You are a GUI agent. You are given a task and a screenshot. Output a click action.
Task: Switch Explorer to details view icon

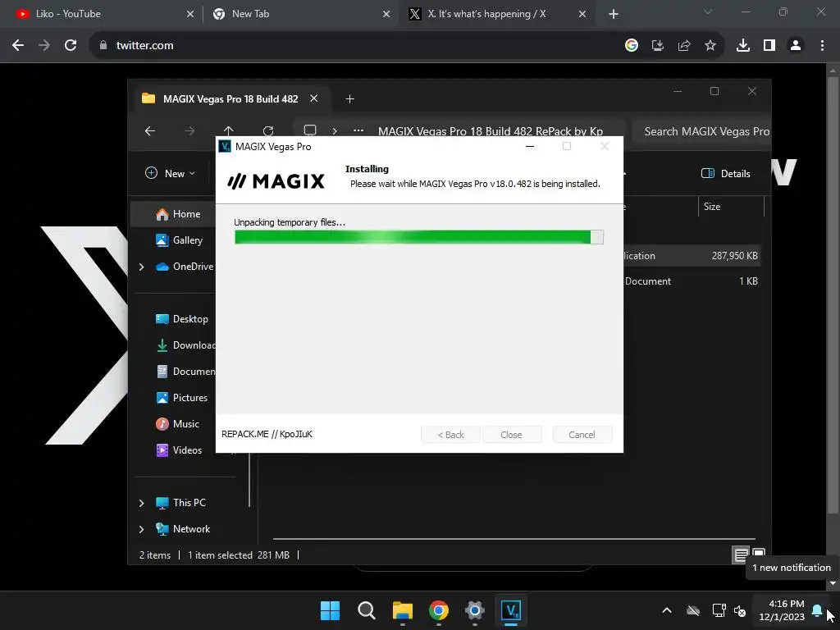pyautogui.click(x=741, y=555)
